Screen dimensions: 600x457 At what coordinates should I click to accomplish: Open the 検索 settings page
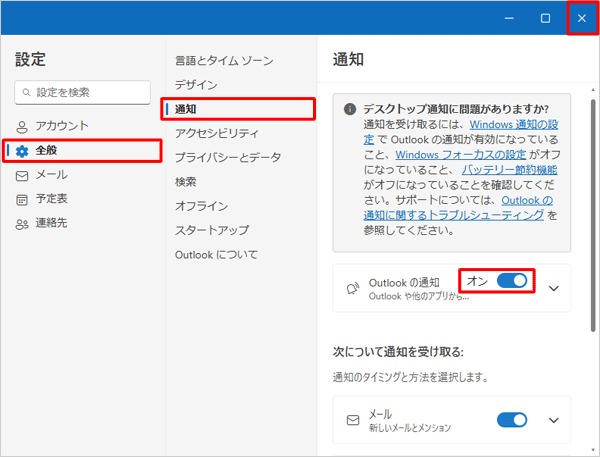pyautogui.click(x=186, y=182)
